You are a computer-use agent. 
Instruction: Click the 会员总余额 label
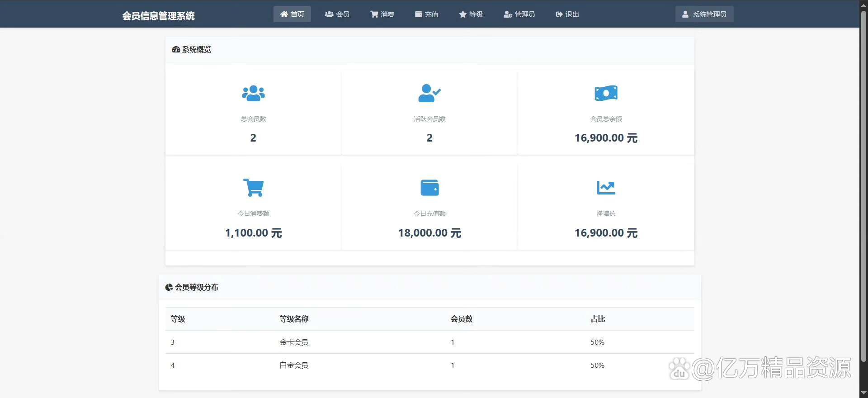[x=606, y=119]
